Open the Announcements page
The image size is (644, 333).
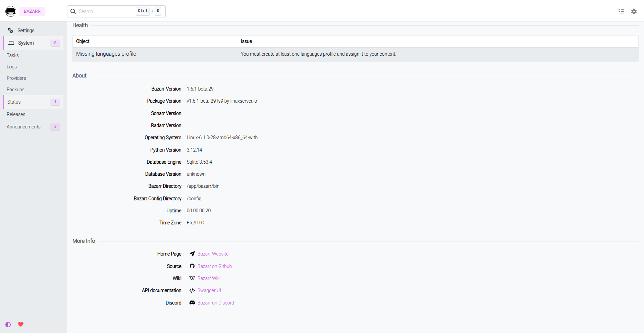(x=34, y=127)
